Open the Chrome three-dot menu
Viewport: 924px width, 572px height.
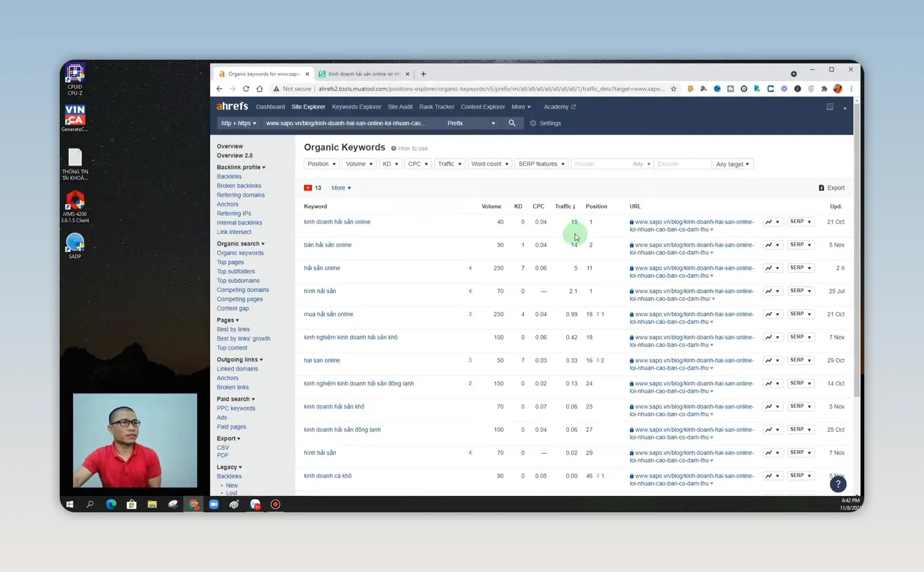(851, 89)
